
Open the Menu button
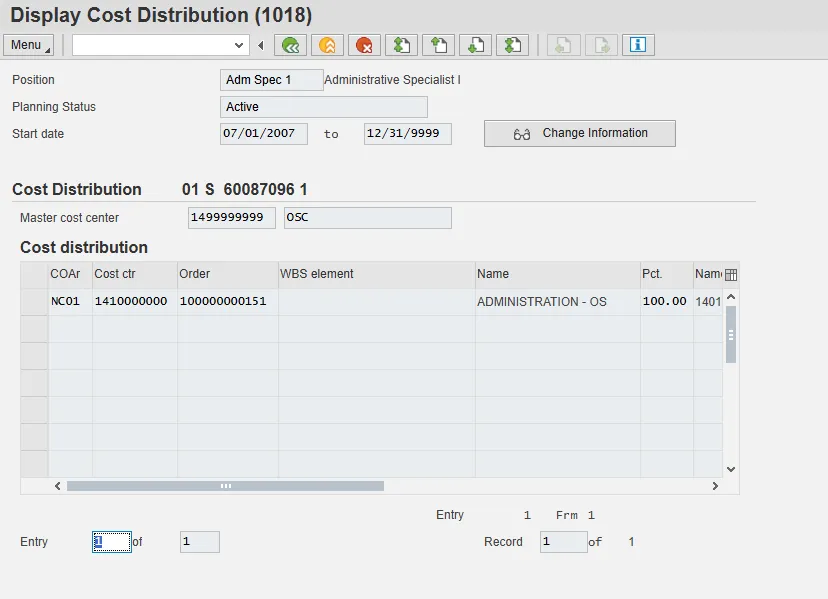(28, 45)
